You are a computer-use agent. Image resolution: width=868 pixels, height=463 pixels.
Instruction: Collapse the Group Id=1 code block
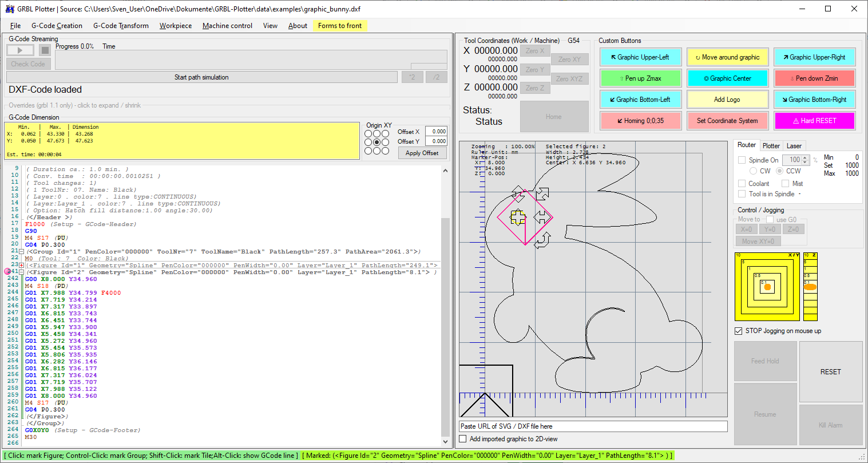[x=21, y=252]
